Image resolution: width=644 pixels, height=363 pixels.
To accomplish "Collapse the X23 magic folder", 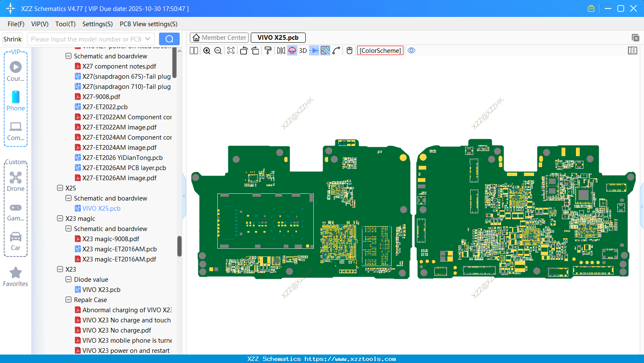I will (x=60, y=218).
